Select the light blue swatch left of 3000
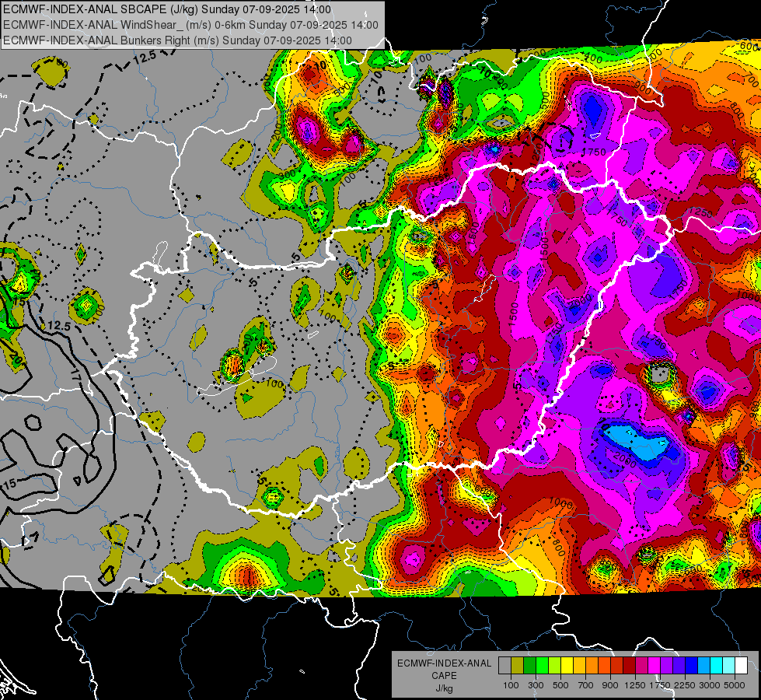Image resolution: width=761 pixels, height=700 pixels. click(x=703, y=666)
